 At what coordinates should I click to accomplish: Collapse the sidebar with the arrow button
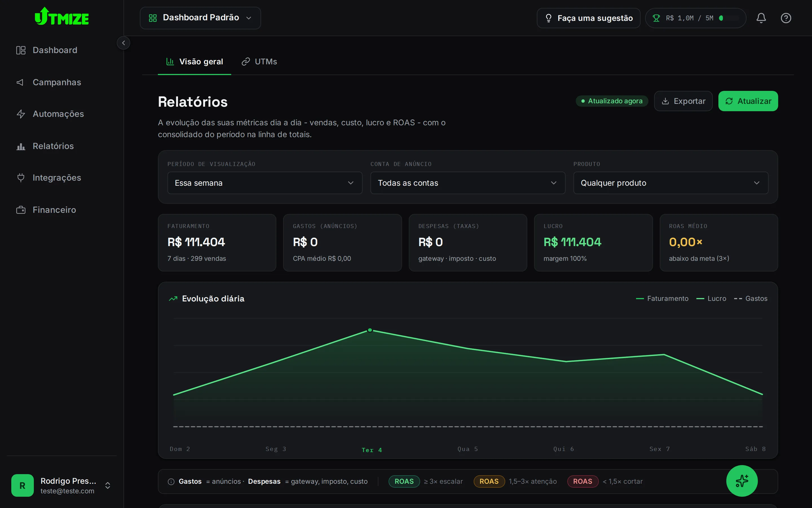(123, 43)
